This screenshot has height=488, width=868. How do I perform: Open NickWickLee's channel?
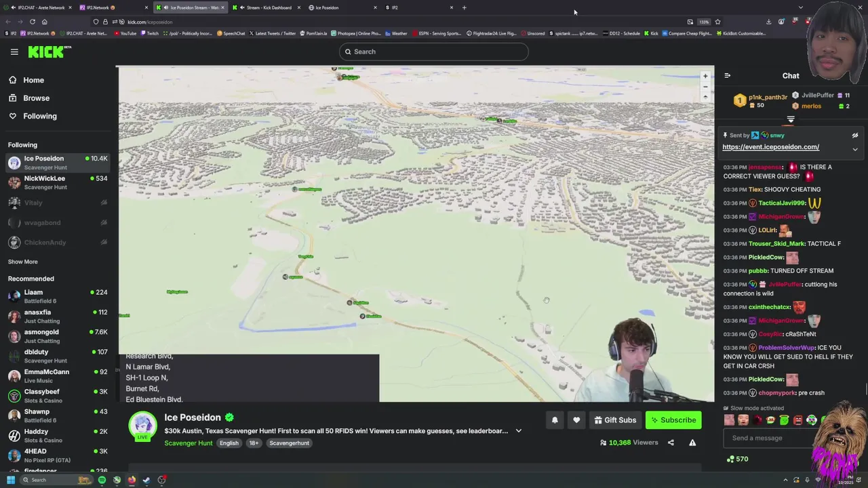pos(58,182)
